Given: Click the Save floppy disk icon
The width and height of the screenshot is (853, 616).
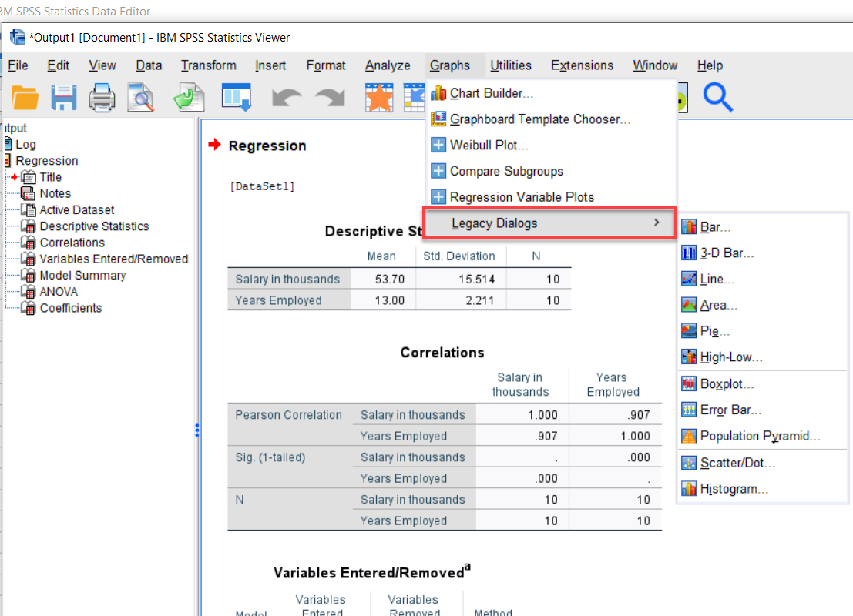Looking at the screenshot, I should [x=64, y=98].
